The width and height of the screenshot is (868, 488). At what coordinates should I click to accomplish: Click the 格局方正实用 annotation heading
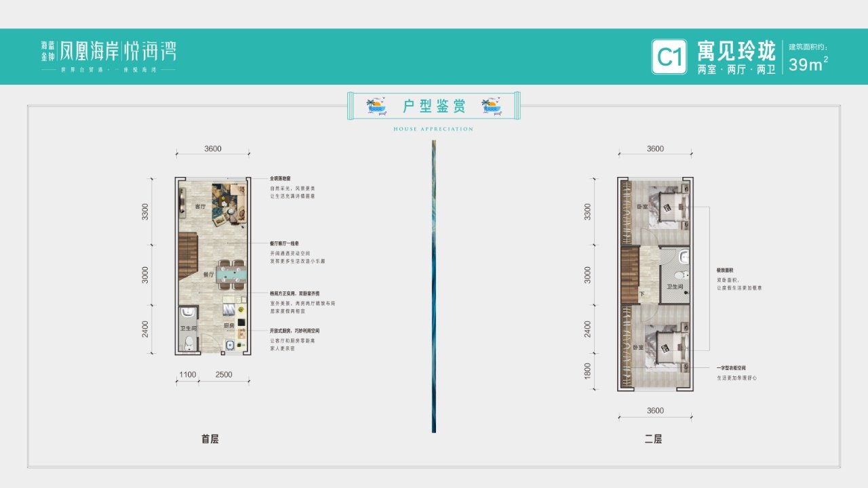294,293
